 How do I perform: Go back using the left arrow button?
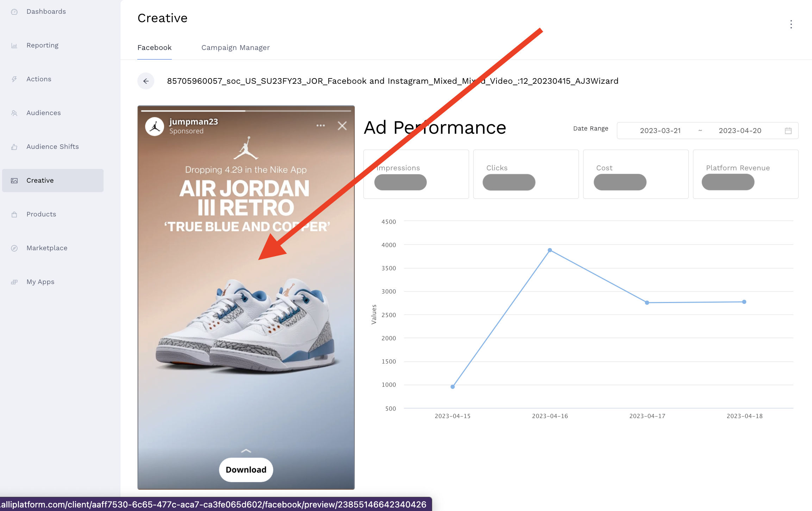(x=146, y=81)
